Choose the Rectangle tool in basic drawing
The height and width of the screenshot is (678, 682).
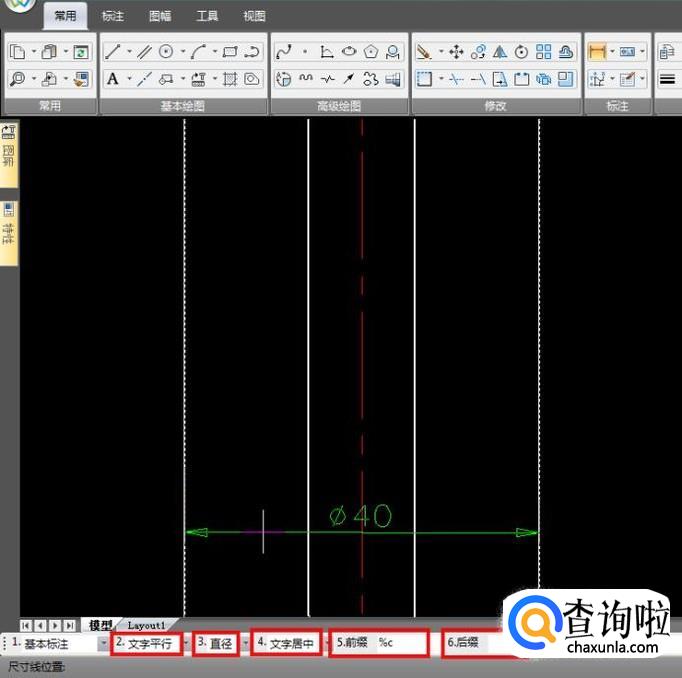tap(229, 52)
